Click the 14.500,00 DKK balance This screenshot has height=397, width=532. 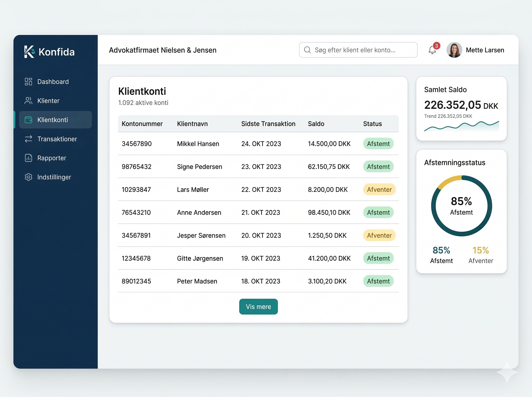[329, 144]
